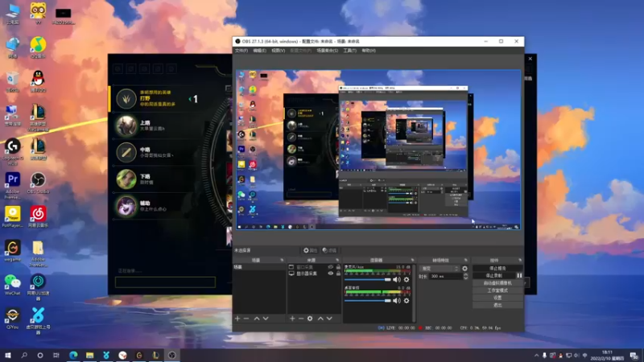This screenshot has width=644, height=362.
Task: Open the WeGame desktop shortcut
Action: tap(12, 251)
